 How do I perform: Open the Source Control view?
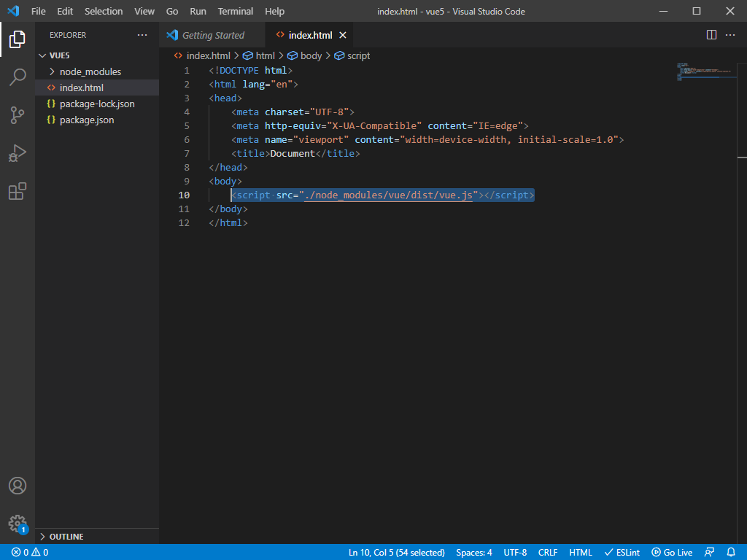18,114
